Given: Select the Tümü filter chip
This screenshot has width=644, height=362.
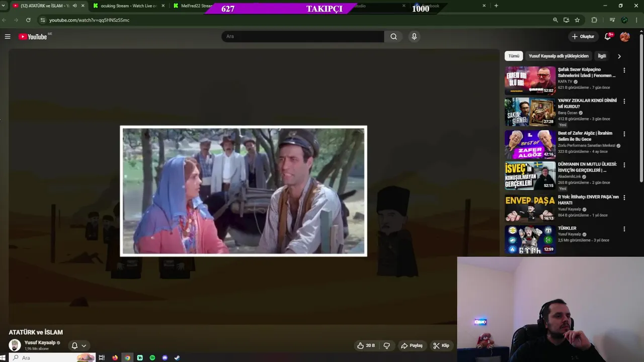Looking at the screenshot, I should click(x=514, y=56).
